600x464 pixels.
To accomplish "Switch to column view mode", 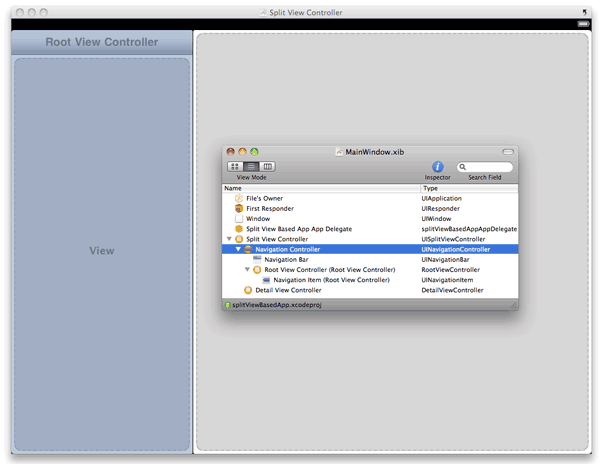I will 267,166.
